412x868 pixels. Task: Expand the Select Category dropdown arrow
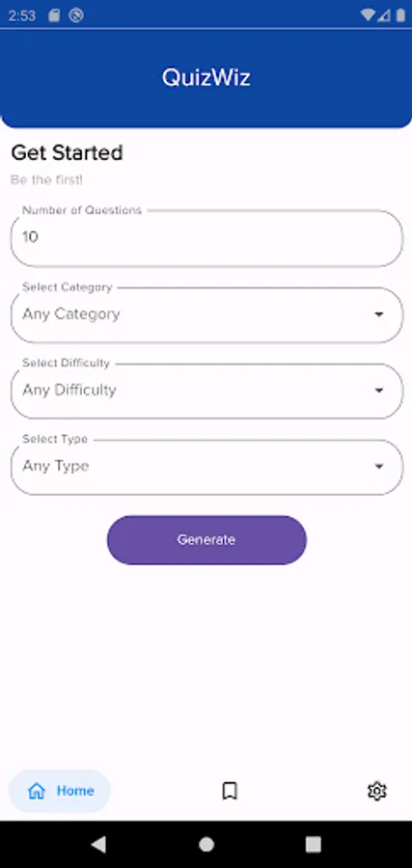point(379,314)
